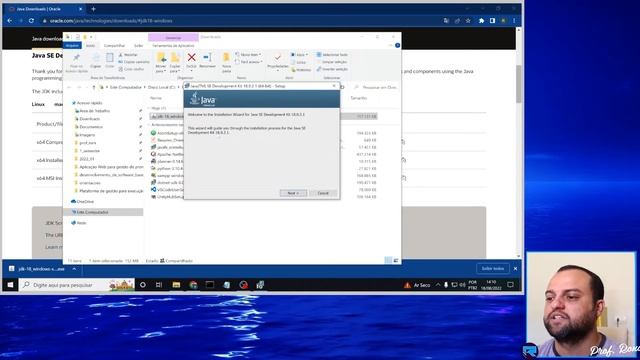Select Downloads in the navigation pane

[87, 119]
